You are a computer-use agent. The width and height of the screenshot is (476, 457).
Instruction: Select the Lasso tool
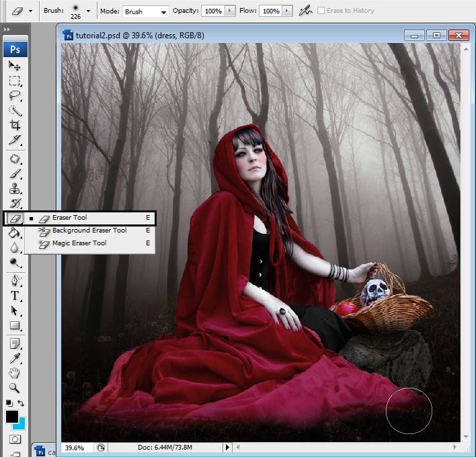click(x=14, y=95)
